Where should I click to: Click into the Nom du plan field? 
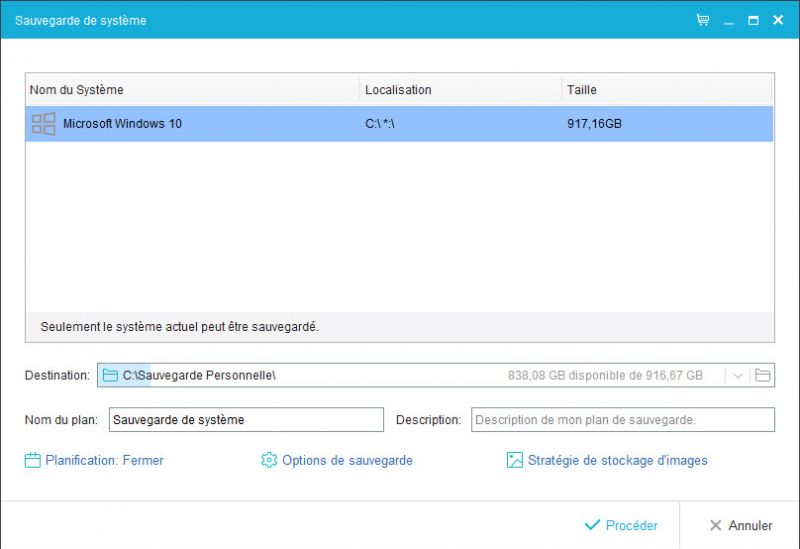tap(246, 419)
